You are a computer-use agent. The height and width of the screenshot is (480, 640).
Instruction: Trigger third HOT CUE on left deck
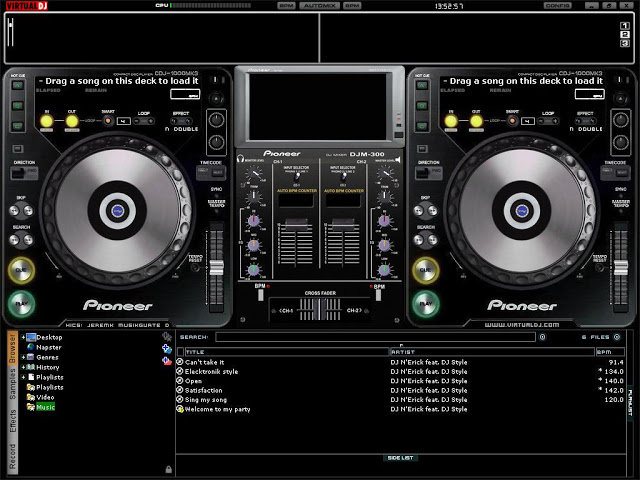[x=18, y=126]
